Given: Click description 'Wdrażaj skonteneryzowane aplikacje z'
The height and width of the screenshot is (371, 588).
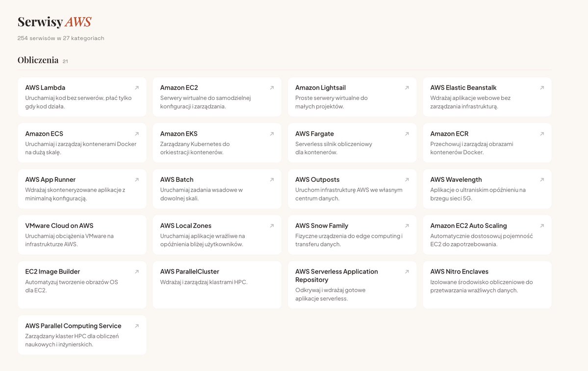Looking at the screenshot, I should tap(75, 190).
